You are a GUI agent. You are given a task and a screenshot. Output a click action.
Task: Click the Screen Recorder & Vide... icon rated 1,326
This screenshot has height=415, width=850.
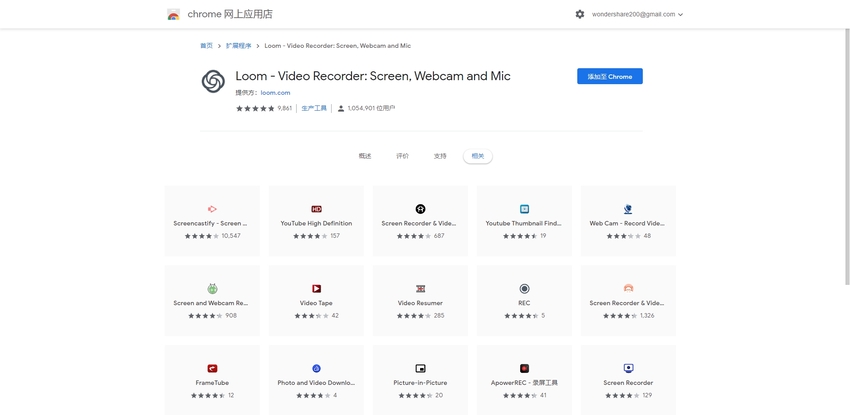click(x=628, y=288)
